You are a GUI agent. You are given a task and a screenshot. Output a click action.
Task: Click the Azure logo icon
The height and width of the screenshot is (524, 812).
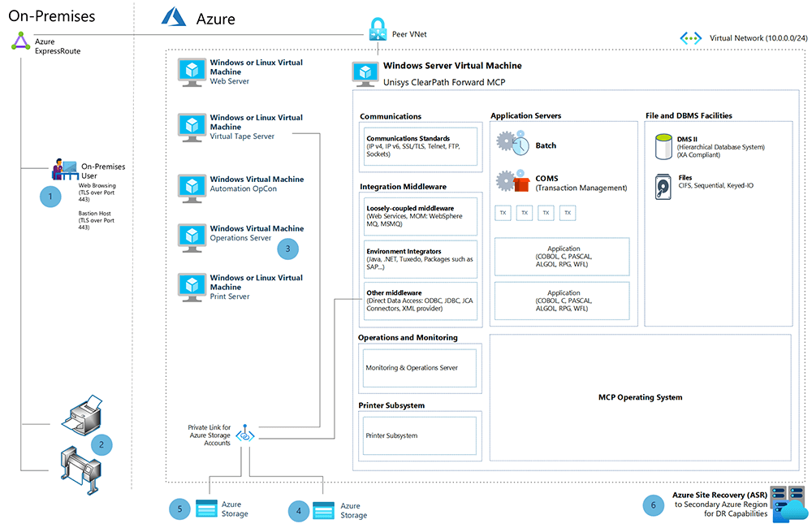[174, 17]
